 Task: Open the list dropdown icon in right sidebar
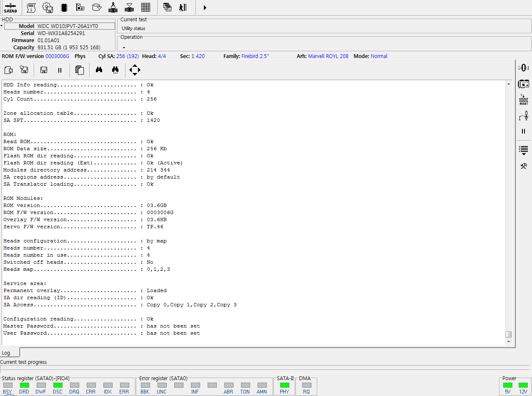[x=524, y=150]
